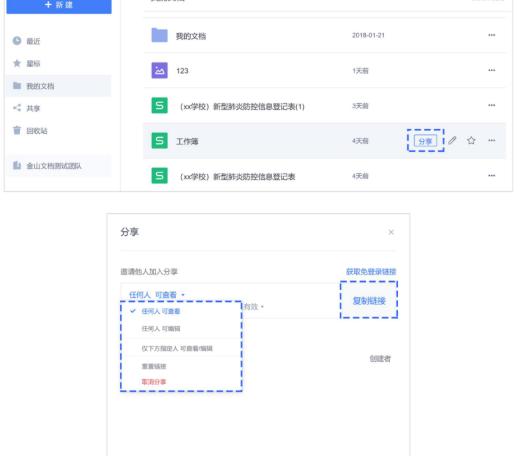Open the 金山文档测试团队 team entry
531x456 pixels.
point(58,166)
